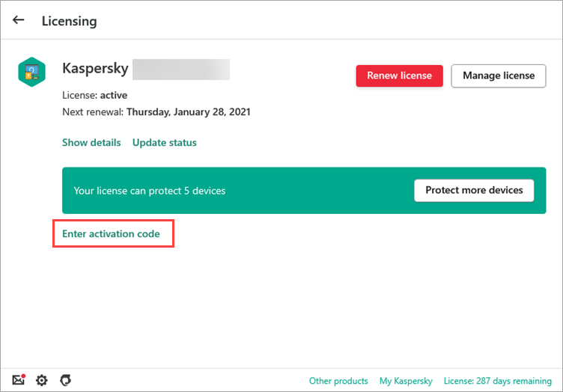Screen dimensions: 563x392
Task: Open the Enter activation code link
Action: (111, 234)
